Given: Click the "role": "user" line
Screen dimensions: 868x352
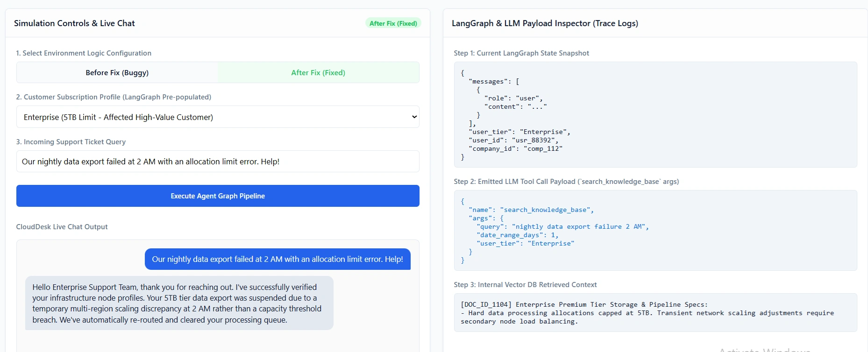Looking at the screenshot, I should pos(513,98).
